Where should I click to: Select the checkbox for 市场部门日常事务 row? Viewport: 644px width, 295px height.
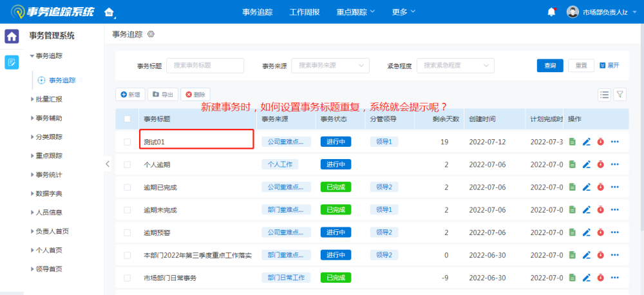point(127,278)
